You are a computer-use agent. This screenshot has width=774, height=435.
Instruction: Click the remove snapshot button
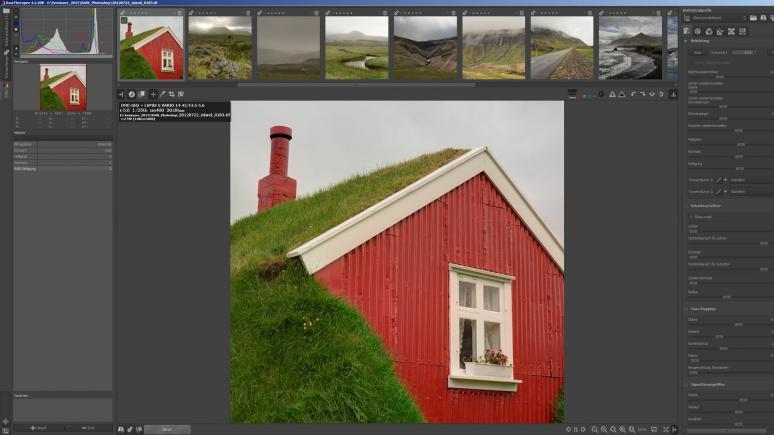88,428
